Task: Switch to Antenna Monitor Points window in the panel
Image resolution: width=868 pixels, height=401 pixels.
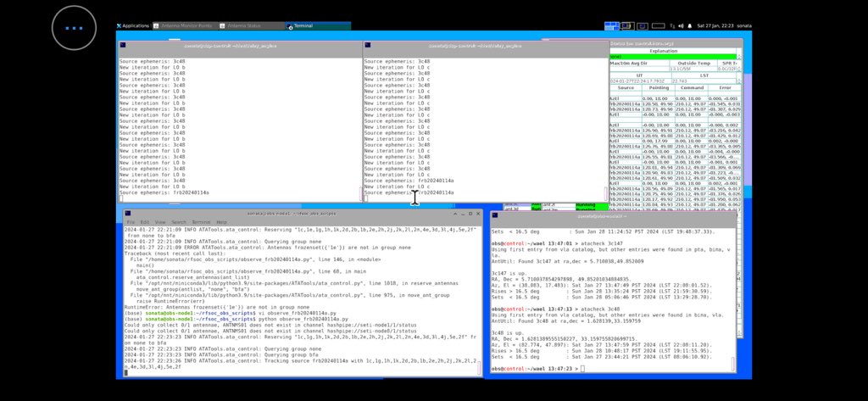Action: [184, 25]
